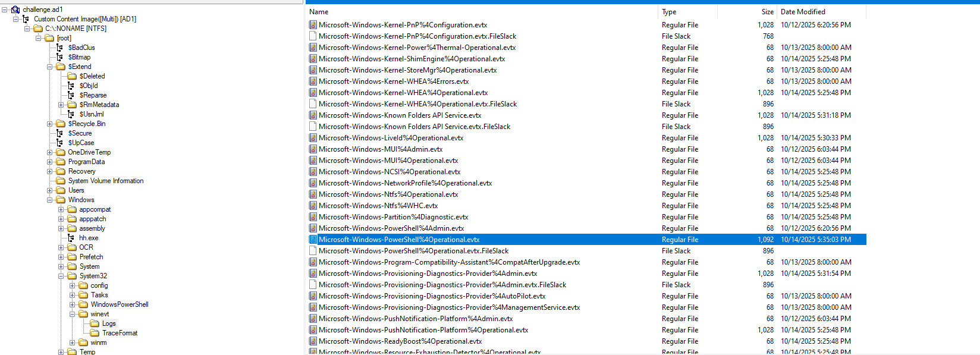Viewport: 980px width, 355px height.
Task: Expand the ProgramData folder node
Action: pos(50,162)
